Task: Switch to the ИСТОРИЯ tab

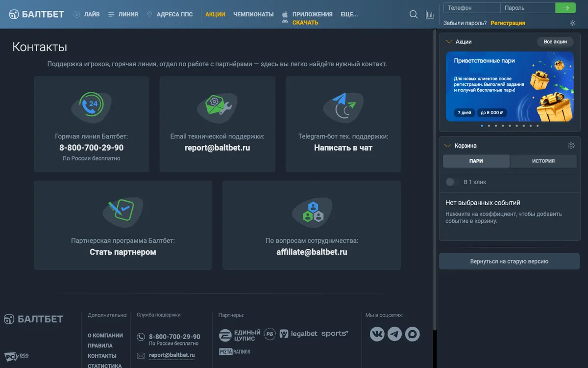Action: pyautogui.click(x=543, y=161)
